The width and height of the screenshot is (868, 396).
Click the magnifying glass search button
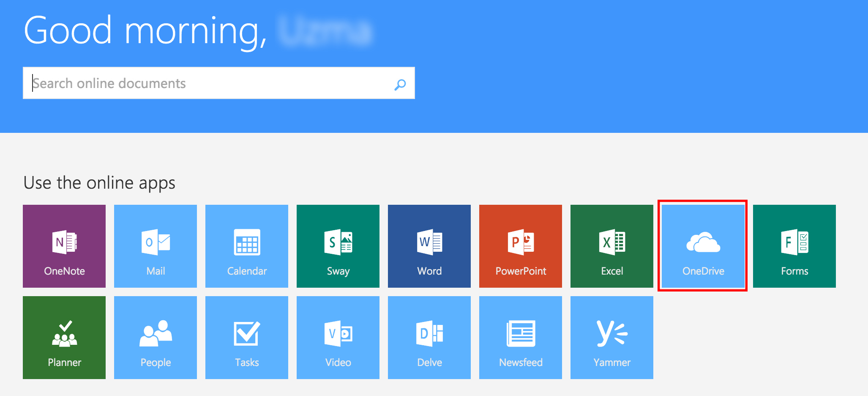pos(400,84)
